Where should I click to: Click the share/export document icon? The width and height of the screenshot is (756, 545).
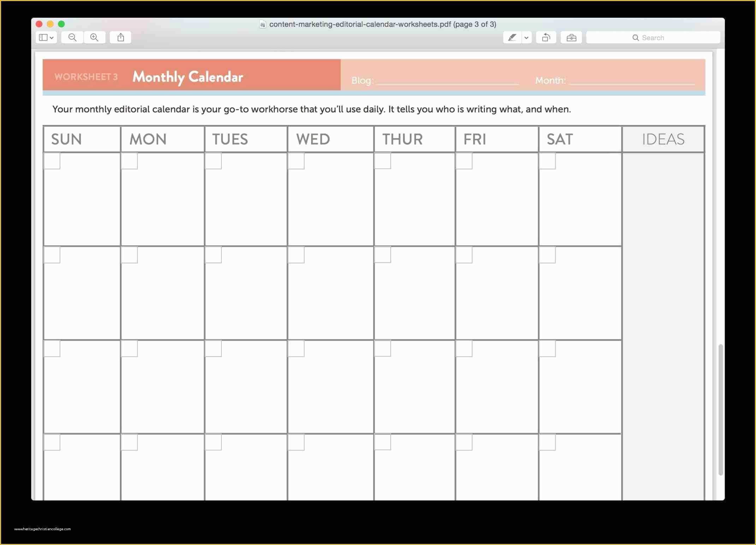(120, 37)
